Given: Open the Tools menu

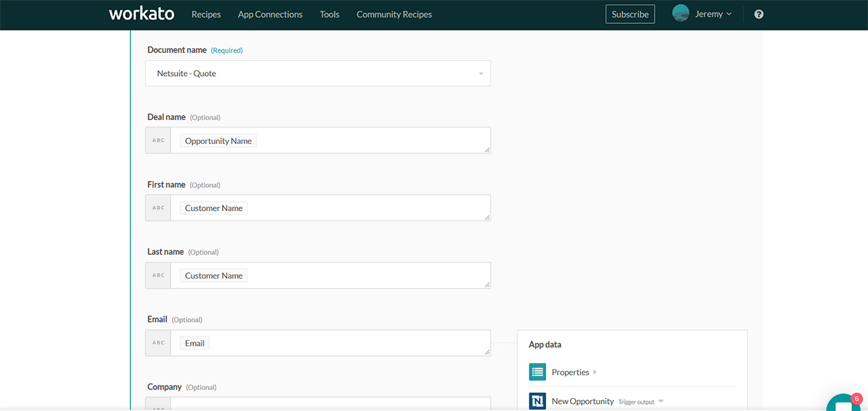Looking at the screenshot, I should pyautogui.click(x=330, y=14).
